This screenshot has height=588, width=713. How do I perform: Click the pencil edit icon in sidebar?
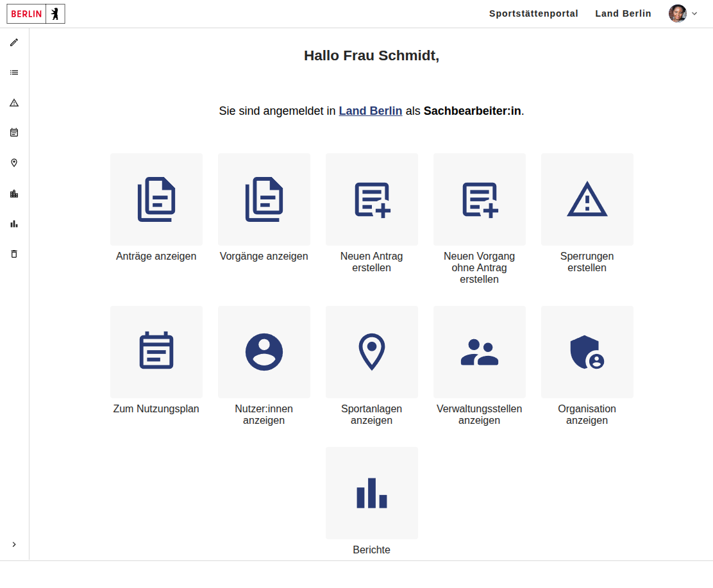14,42
